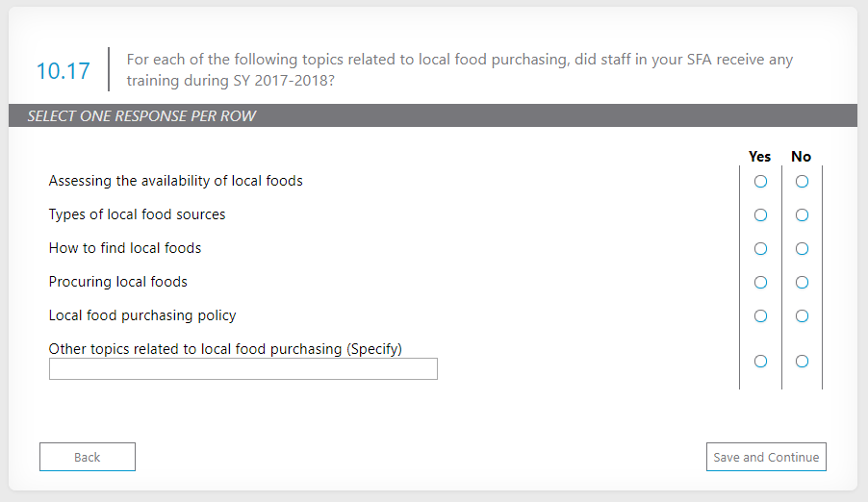Click the 'Assessing the availability of local foods' label
This screenshot has height=502, width=868.
click(x=175, y=181)
